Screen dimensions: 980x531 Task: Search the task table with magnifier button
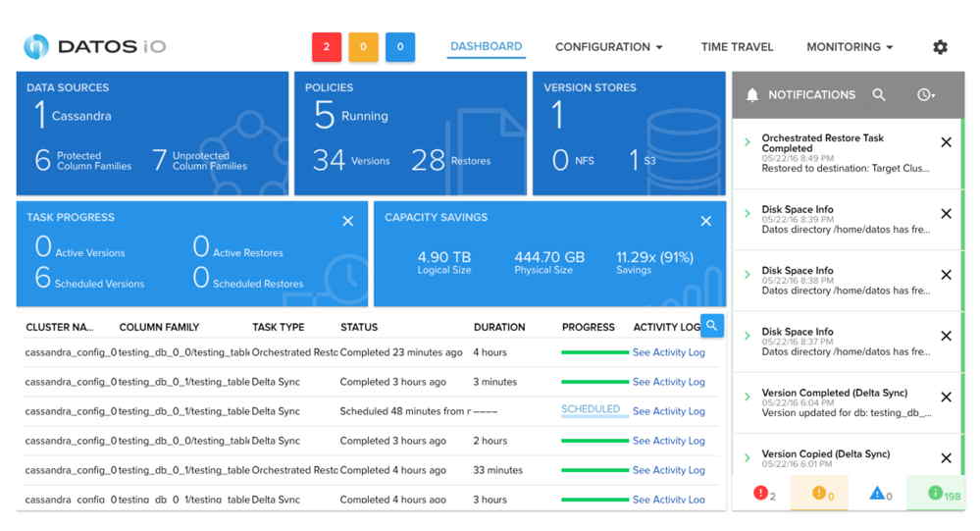712,325
